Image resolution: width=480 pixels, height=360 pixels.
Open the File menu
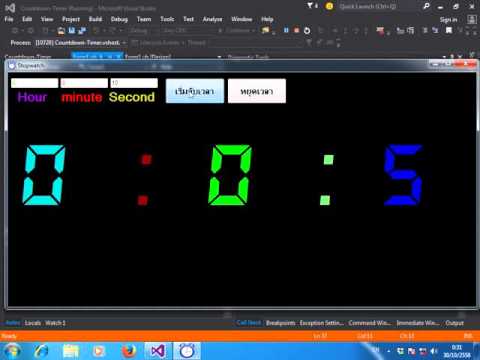pos(9,19)
